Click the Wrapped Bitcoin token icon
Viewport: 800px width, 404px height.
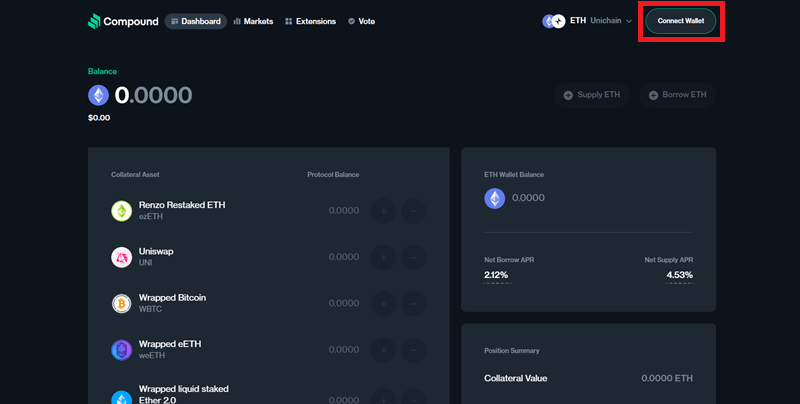click(x=121, y=304)
